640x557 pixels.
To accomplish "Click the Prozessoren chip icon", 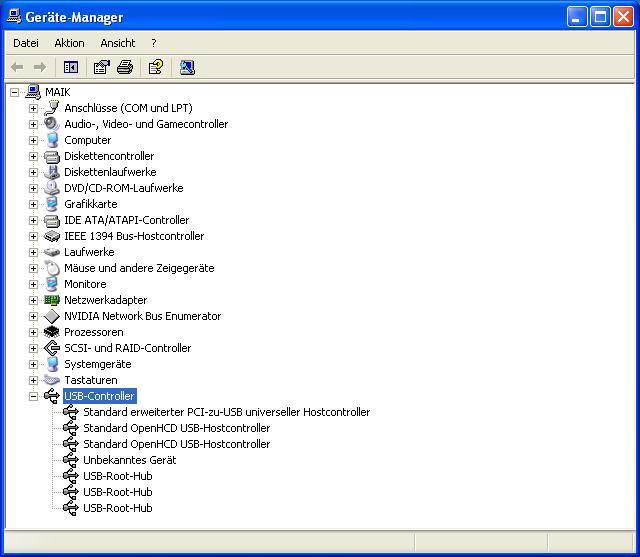I will [52, 332].
